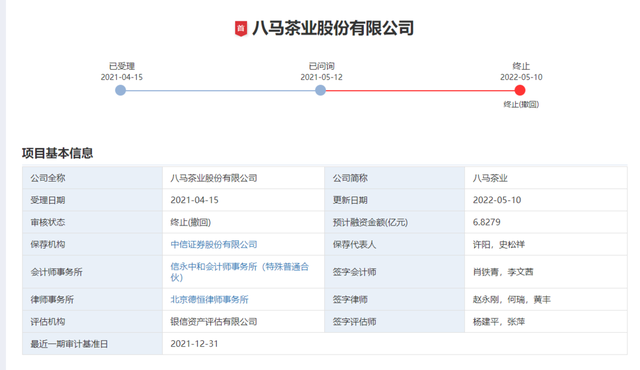Screen dimensions: 640x370
Task: Open the 北京德恒律师事务所 link
Action: tap(209, 299)
